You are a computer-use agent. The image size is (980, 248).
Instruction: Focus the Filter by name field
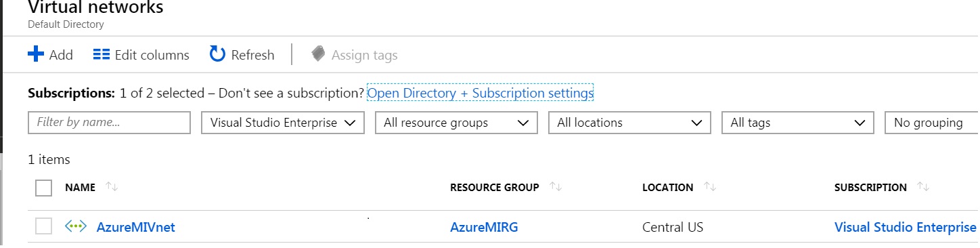coord(110,123)
